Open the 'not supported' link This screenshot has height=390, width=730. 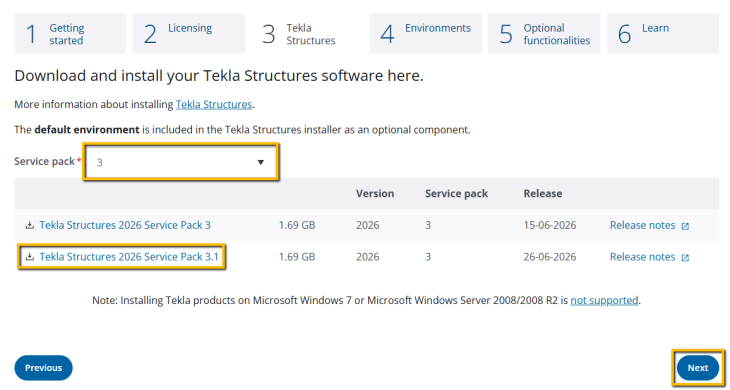[604, 300]
